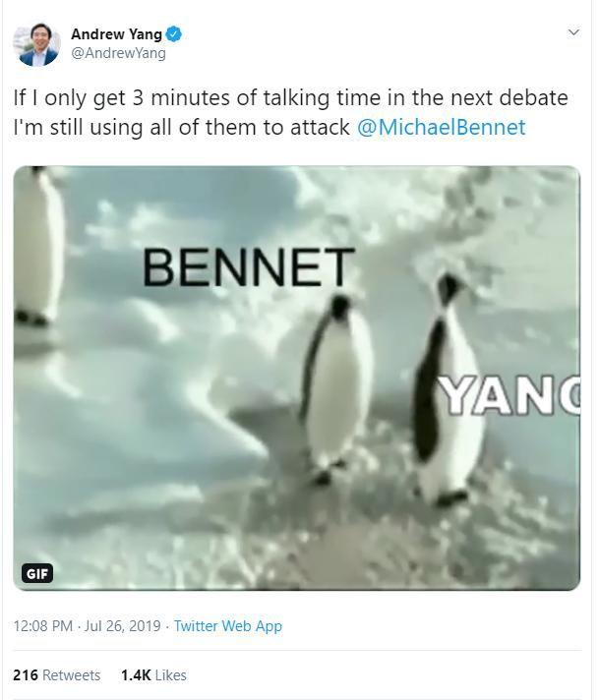Click the penguin beside the YANG label
The height and width of the screenshot is (700, 599).
coord(448,390)
